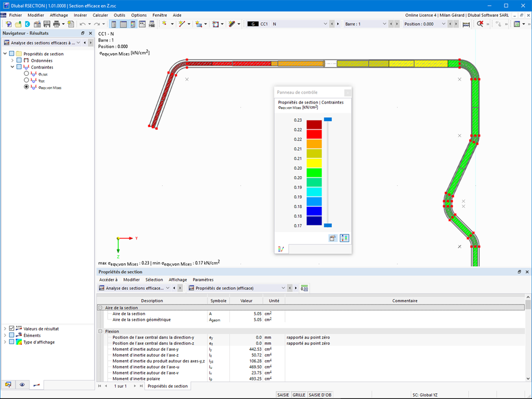Click the decimal places 0,00 icon
The image size is (532, 399).
[x=304, y=288]
